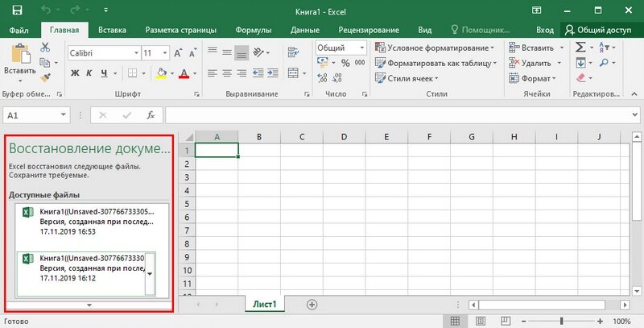Click the Find and Select magnifier icon
Viewport: 644px width, 328px height.
click(x=604, y=63)
